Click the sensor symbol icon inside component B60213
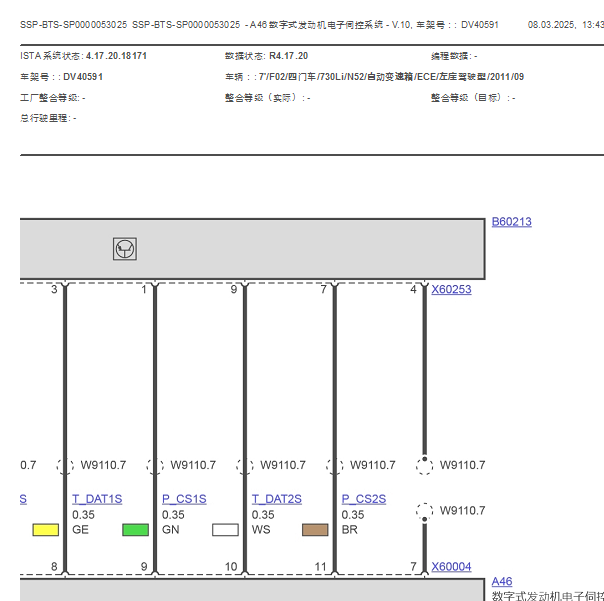This screenshot has height=601, width=604. pos(125,249)
